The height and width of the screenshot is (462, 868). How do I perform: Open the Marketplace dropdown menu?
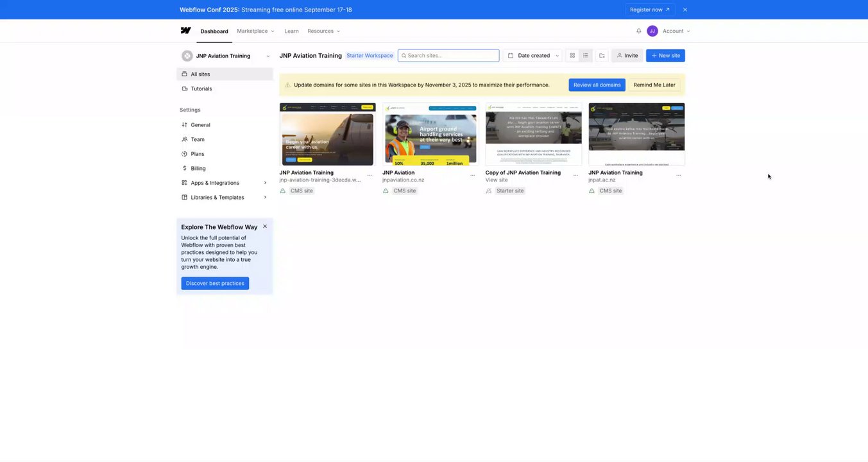(x=255, y=31)
